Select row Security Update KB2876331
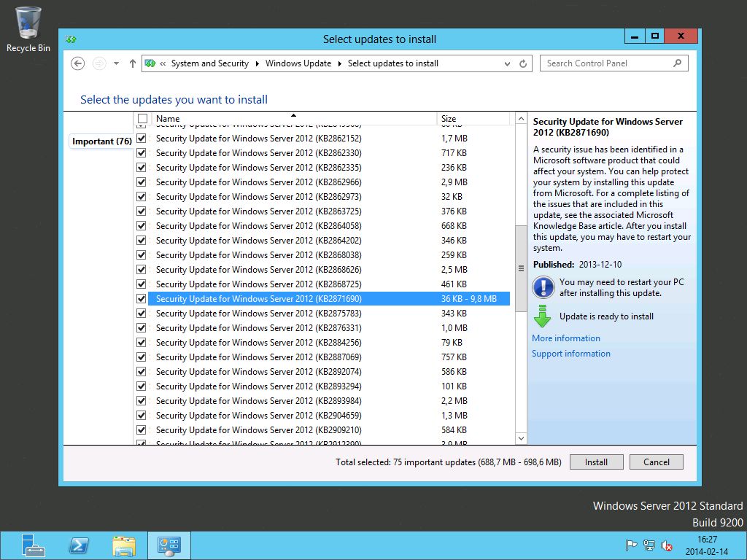747x560 pixels. (329, 328)
